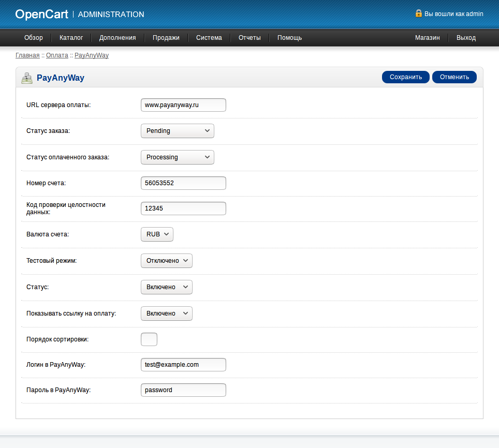Open the Дополнения menu
The height and width of the screenshot is (448, 499).
click(118, 38)
